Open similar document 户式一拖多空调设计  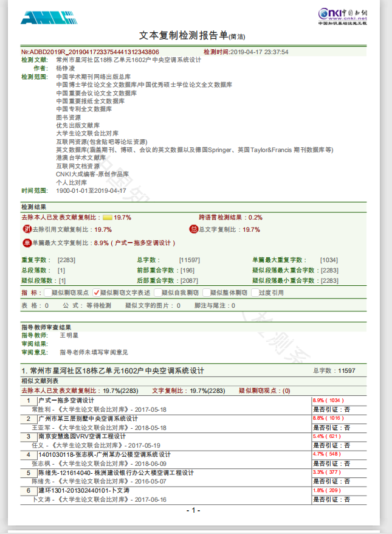click(x=66, y=400)
